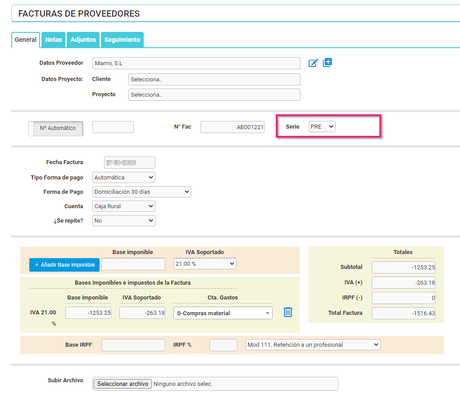Open the Adjuntos tab
Screen dimensions: 460x398
(x=83, y=40)
